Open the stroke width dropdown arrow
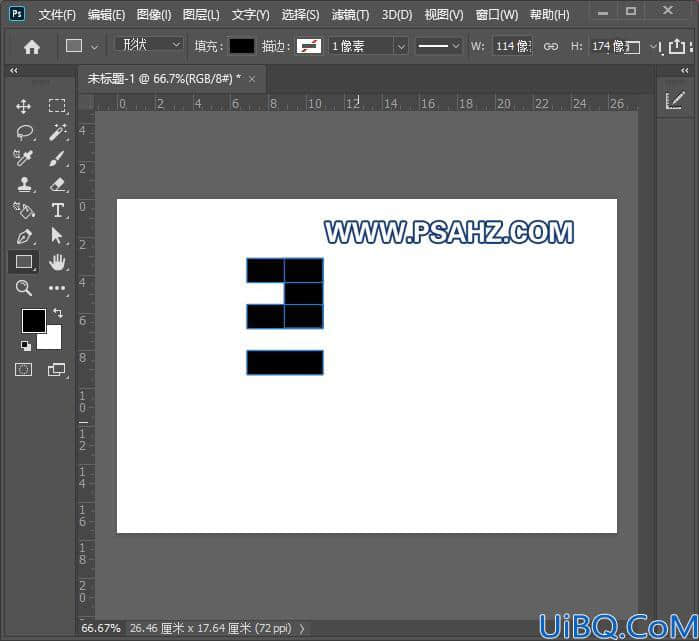This screenshot has width=699, height=641. pyautogui.click(x=401, y=46)
